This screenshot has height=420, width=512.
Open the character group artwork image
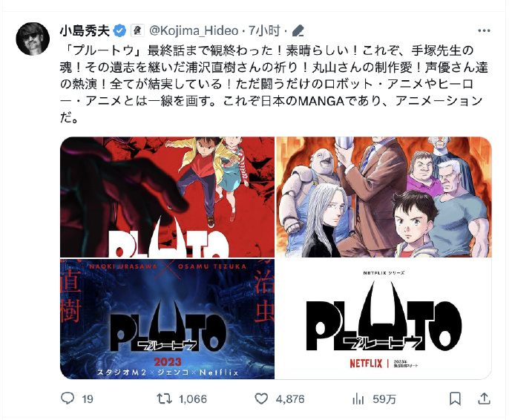point(384,197)
